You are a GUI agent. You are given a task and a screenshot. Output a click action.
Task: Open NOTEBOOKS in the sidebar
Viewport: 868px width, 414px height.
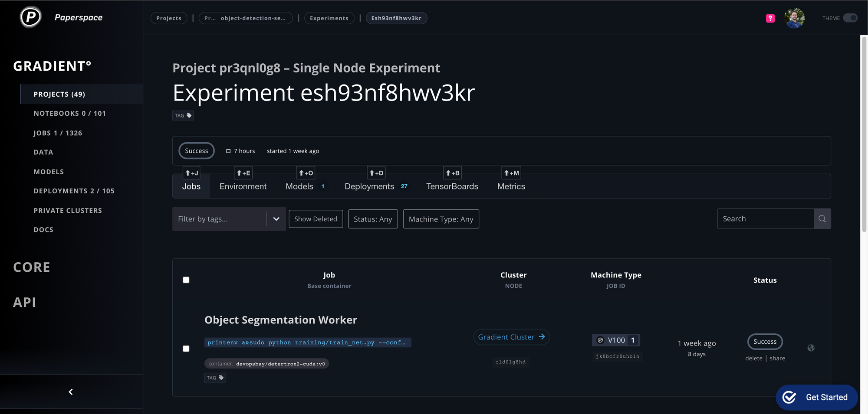[x=70, y=113]
